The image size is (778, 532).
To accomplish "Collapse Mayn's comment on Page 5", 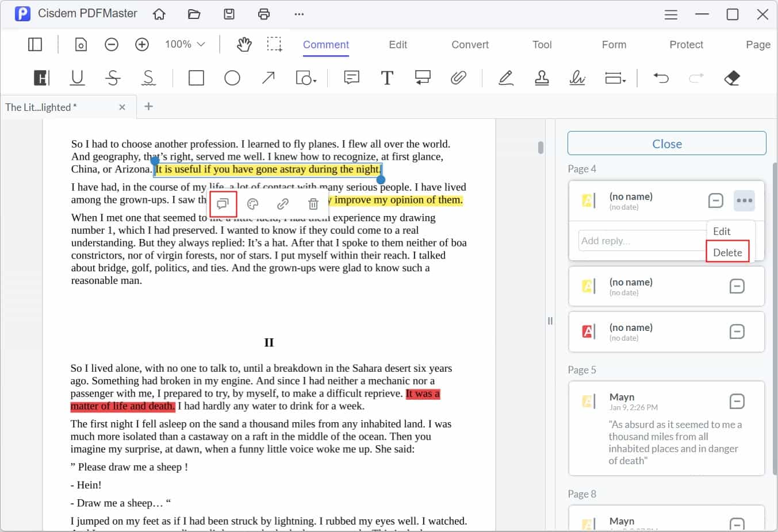I will (737, 401).
